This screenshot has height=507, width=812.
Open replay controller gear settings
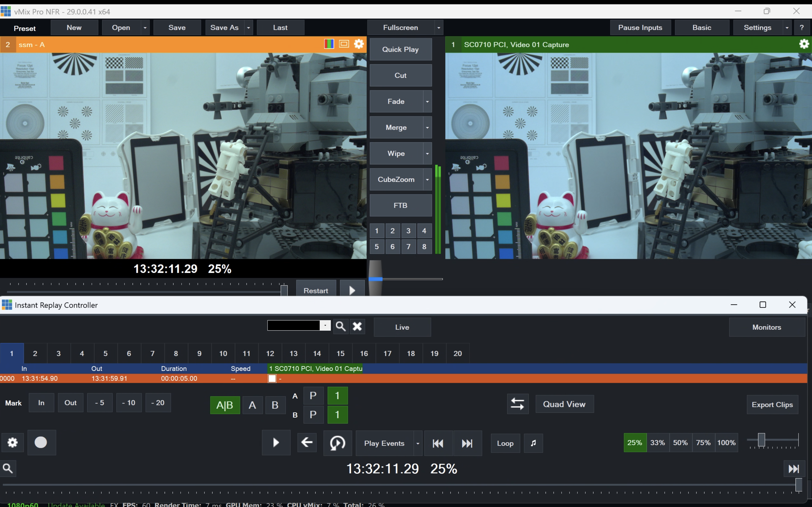point(12,442)
